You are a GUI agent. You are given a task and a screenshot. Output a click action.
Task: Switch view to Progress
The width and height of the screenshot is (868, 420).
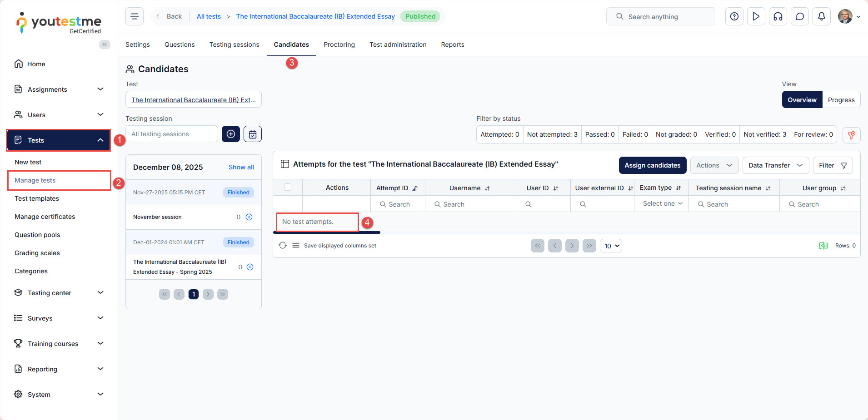(841, 100)
